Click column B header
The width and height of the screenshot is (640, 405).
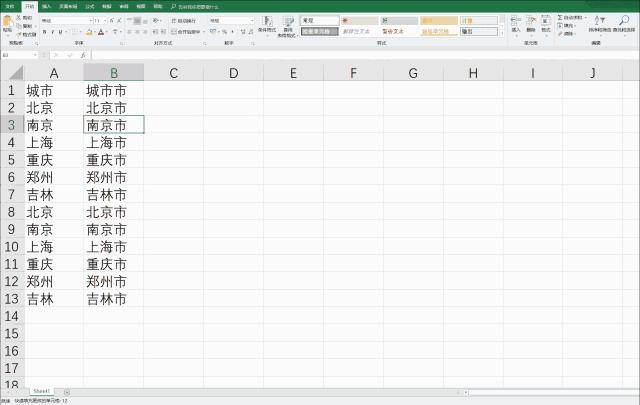point(113,73)
